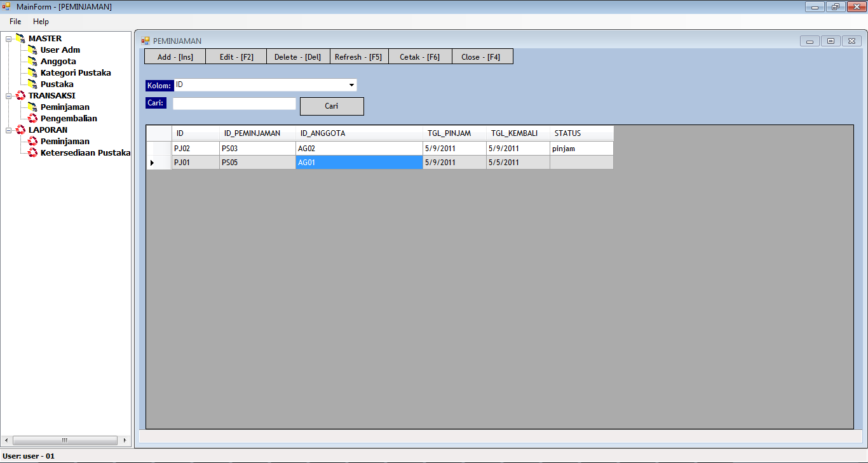Click the Cari search button
This screenshot has width=868, height=463.
[x=332, y=106]
